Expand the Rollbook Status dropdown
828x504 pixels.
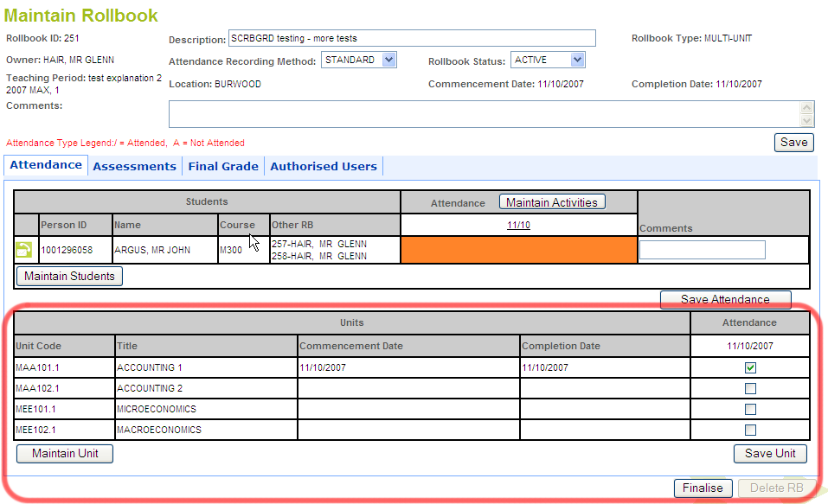[x=548, y=61]
